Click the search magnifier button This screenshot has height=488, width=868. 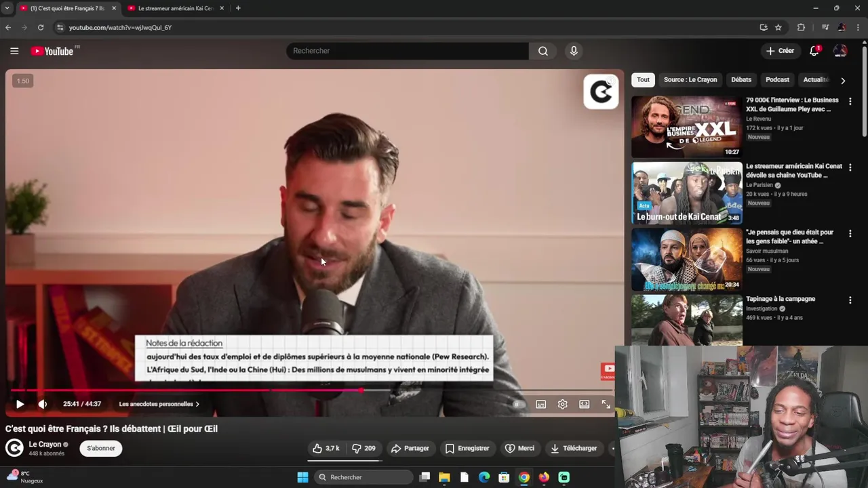click(x=543, y=51)
